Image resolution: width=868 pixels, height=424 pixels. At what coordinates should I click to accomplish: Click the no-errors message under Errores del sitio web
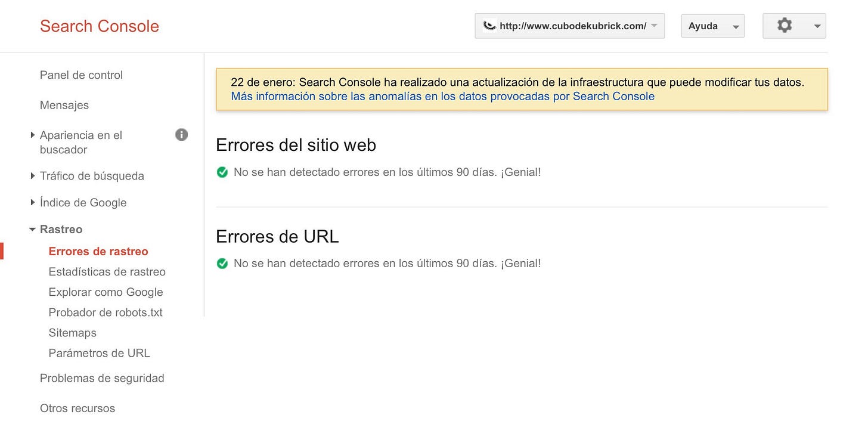pos(387,172)
